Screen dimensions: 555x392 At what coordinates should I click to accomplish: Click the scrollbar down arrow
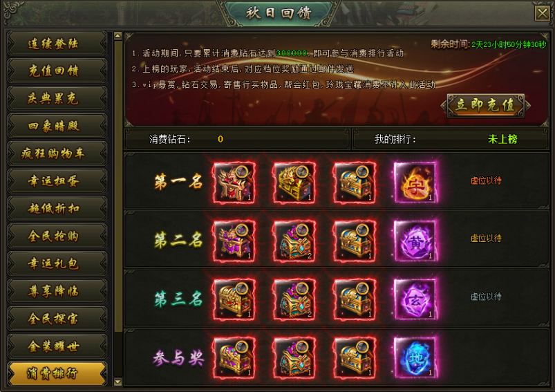point(118,382)
